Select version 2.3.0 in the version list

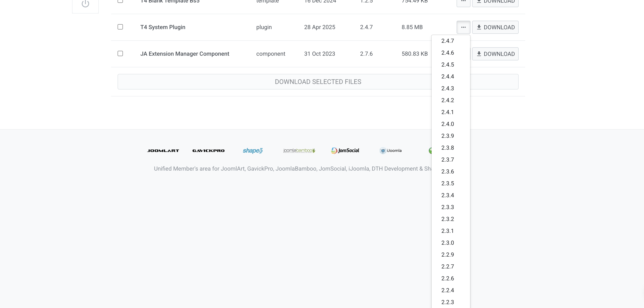click(x=448, y=243)
